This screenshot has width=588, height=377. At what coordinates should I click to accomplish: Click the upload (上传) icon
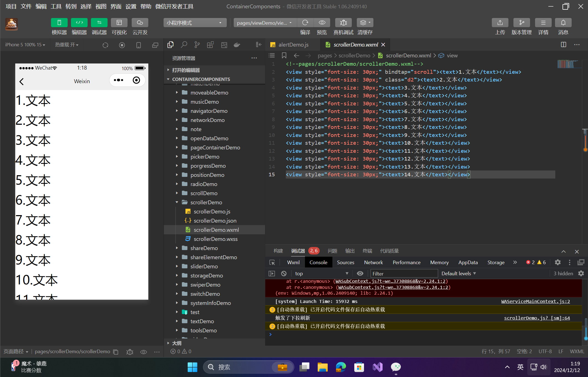(500, 23)
